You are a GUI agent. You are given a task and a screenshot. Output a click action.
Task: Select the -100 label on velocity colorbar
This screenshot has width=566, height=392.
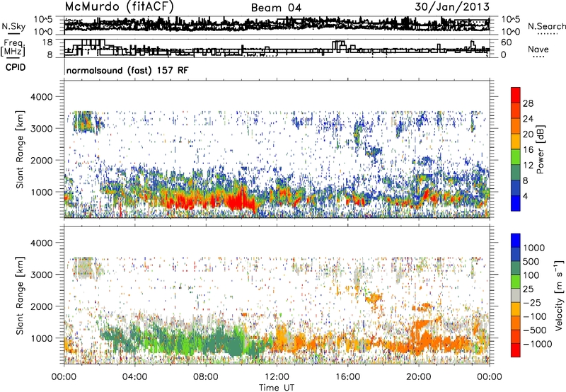click(x=535, y=316)
